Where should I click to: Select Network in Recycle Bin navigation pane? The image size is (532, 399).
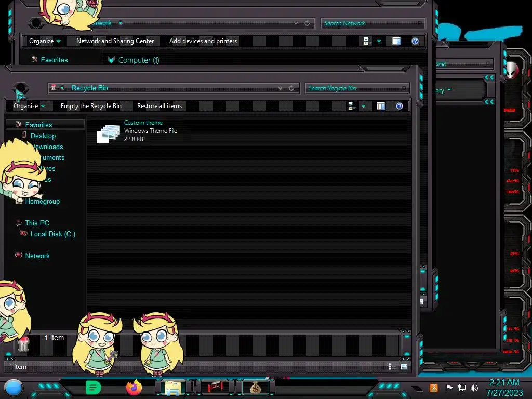point(37,256)
